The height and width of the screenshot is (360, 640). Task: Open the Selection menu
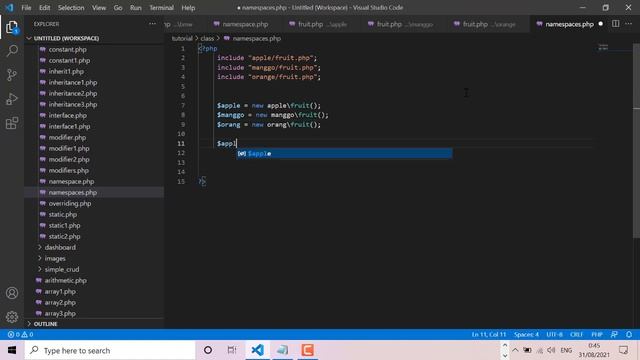coord(71,8)
